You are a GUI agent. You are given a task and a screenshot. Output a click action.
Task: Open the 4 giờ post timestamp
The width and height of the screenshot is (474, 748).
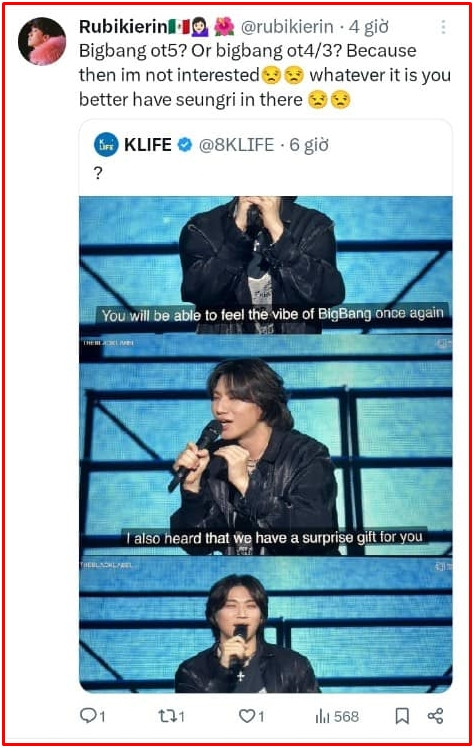coord(369,27)
